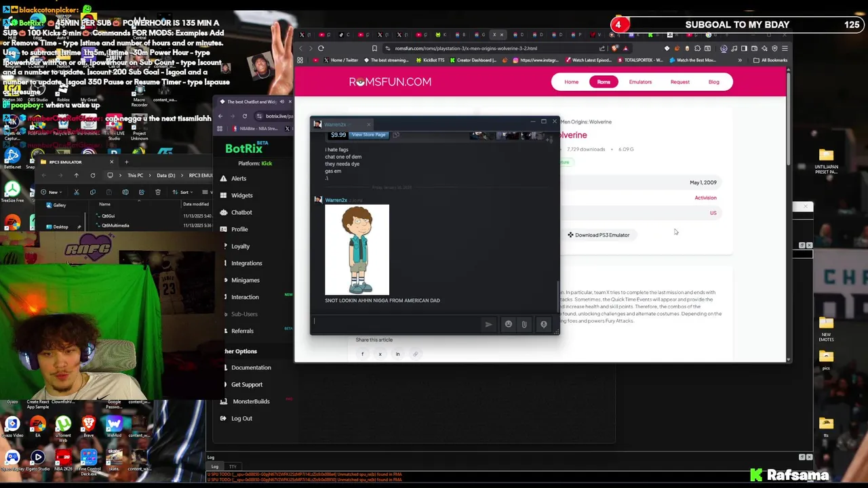Click the Delete trash icon in File Explorer
Screen dimensions: 868x488
coord(157,192)
